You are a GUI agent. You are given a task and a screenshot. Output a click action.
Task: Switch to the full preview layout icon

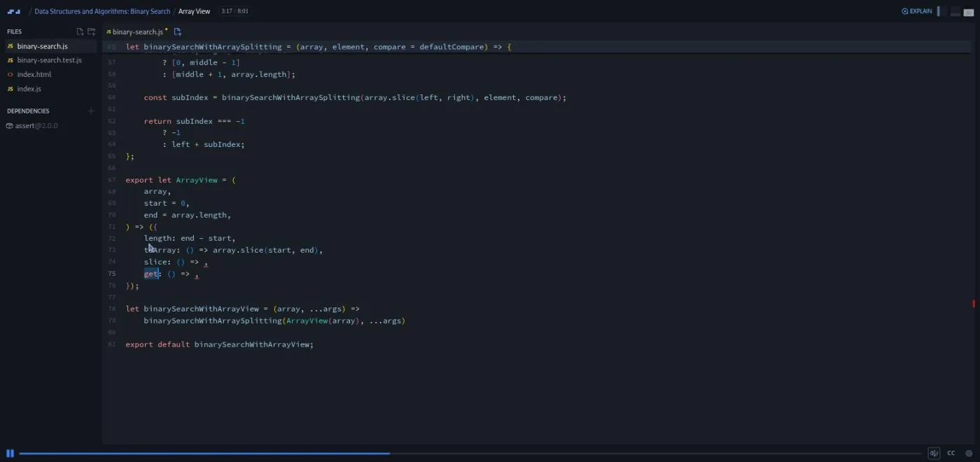(x=969, y=11)
